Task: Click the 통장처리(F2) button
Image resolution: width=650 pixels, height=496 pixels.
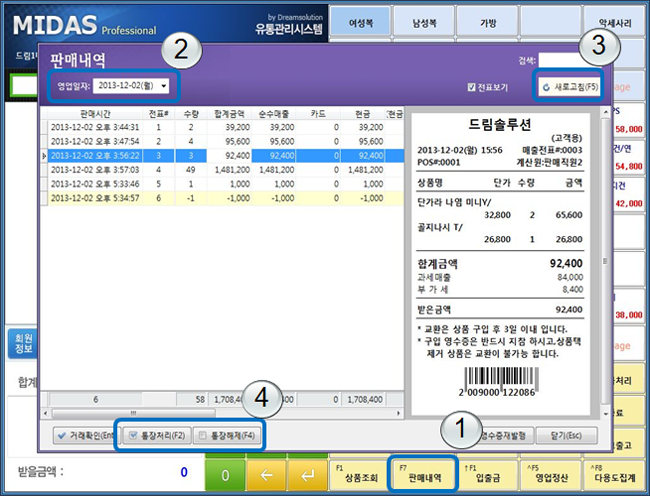Action: click(x=158, y=436)
